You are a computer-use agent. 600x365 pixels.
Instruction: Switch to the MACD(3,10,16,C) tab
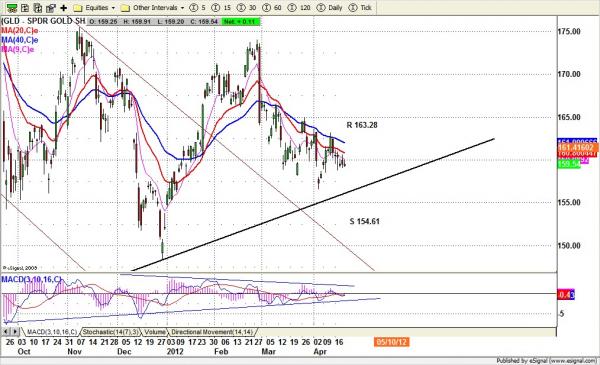51,332
